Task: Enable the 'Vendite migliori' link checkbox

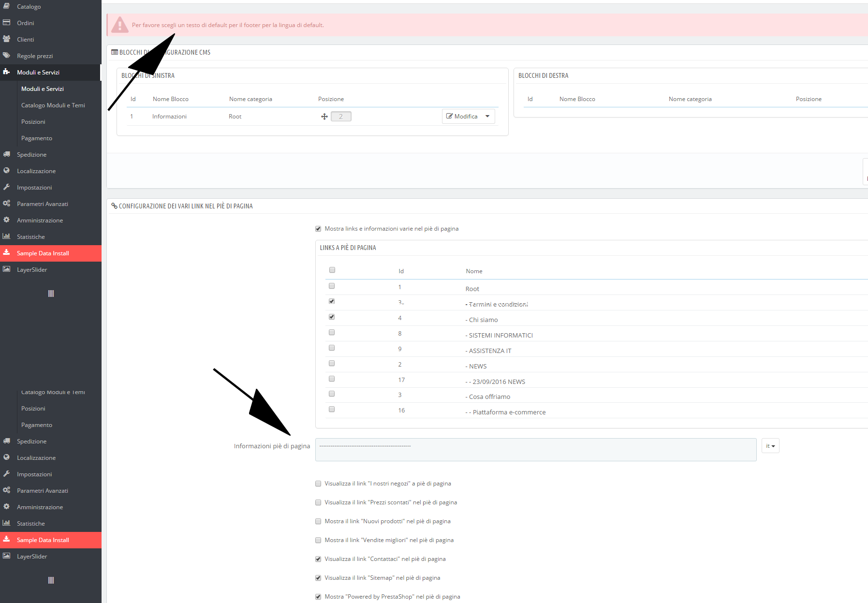Action: point(318,540)
